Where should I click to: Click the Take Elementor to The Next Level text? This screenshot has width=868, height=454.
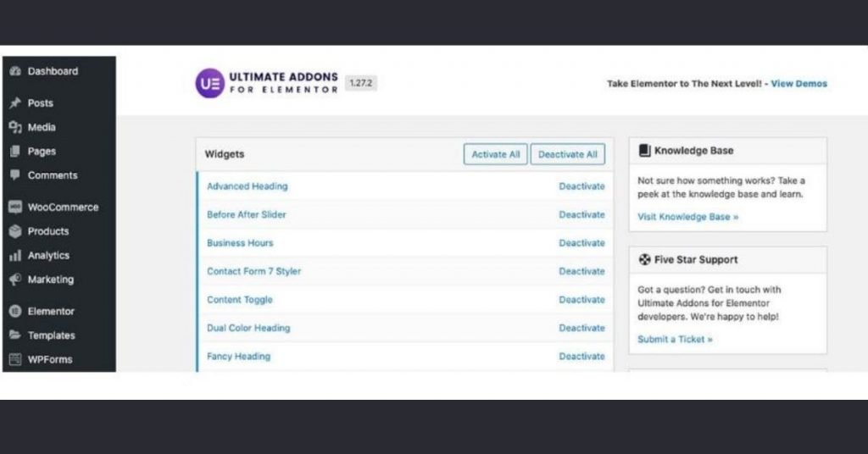(684, 84)
